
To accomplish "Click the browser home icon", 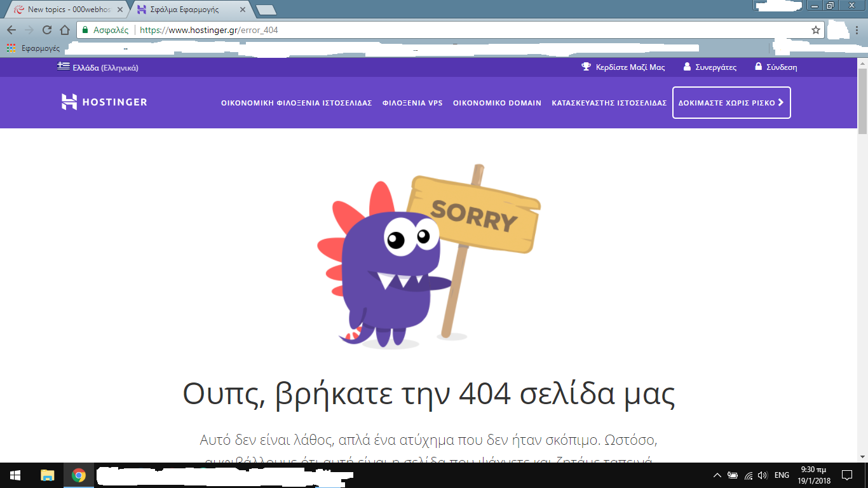I will [x=64, y=30].
